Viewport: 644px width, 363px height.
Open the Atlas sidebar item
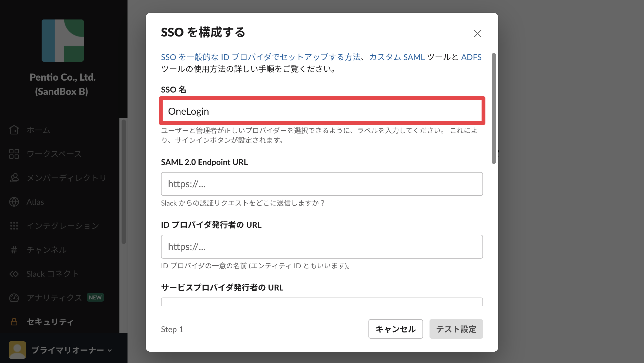pos(35,202)
